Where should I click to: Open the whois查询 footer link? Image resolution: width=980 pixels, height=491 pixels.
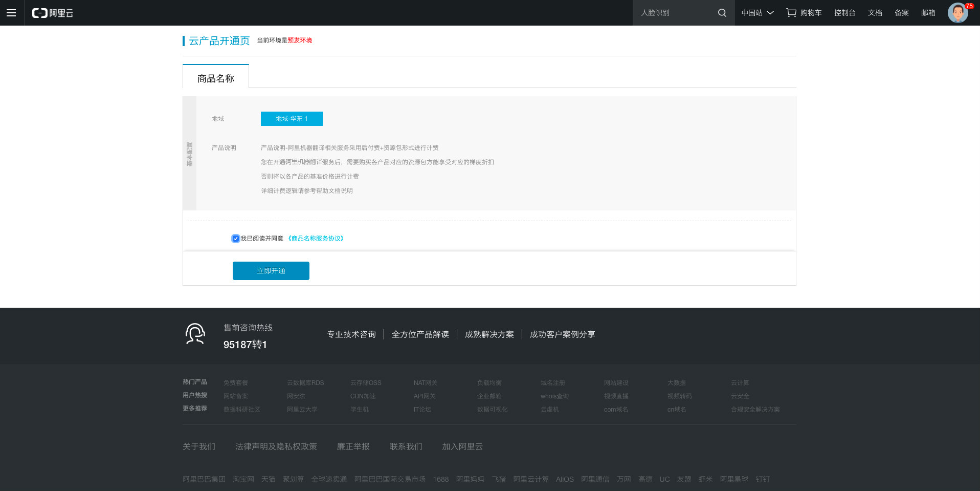554,396
